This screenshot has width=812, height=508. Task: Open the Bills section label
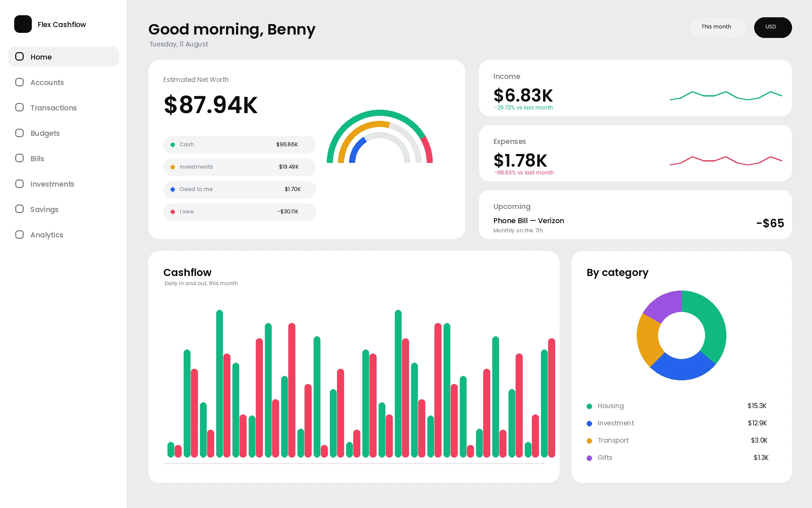[x=37, y=158]
